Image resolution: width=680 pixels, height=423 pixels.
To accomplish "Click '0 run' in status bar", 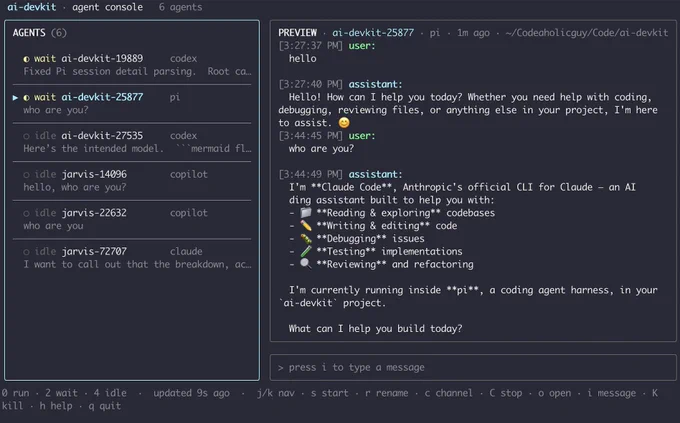I will (x=16, y=393).
